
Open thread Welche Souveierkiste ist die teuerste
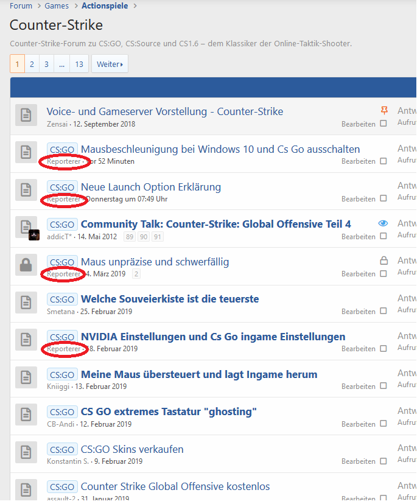point(170,299)
